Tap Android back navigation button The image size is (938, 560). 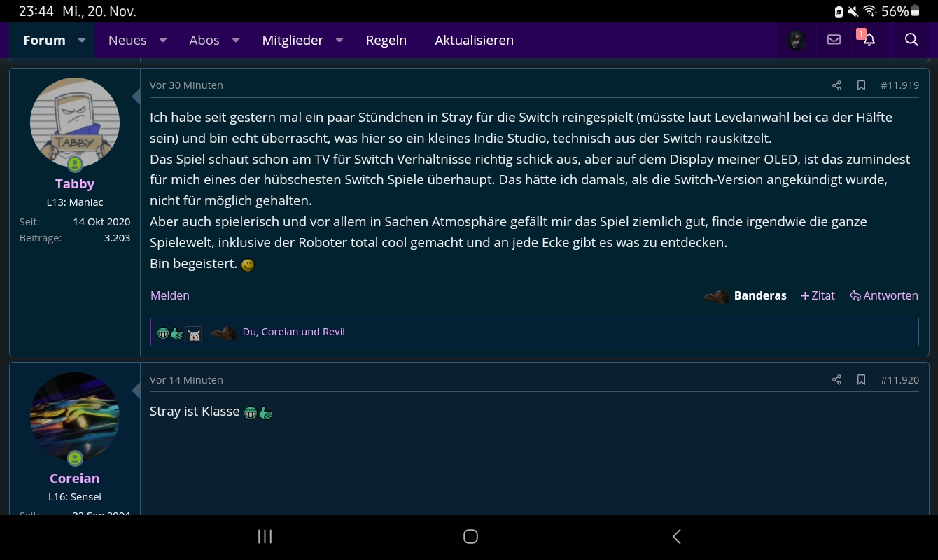tap(676, 537)
